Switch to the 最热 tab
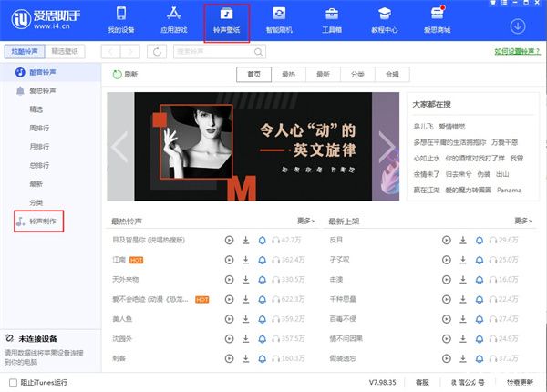Viewport: 547px width, 392px height. (x=288, y=75)
